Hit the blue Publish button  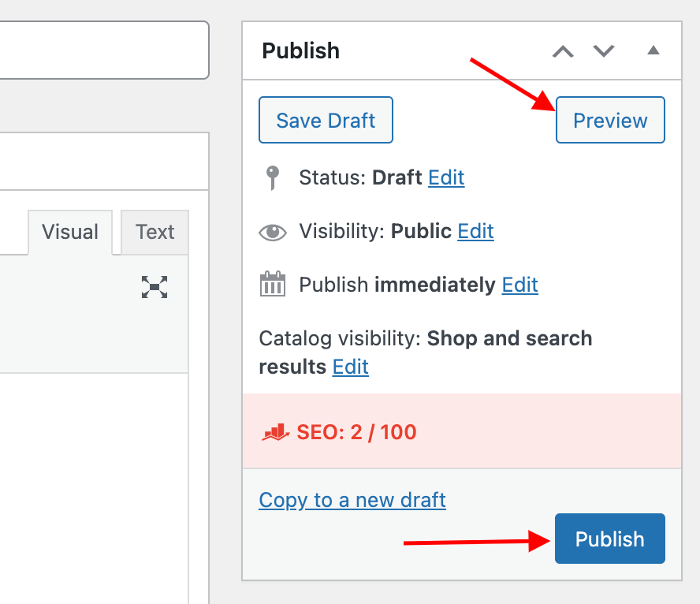coord(609,539)
